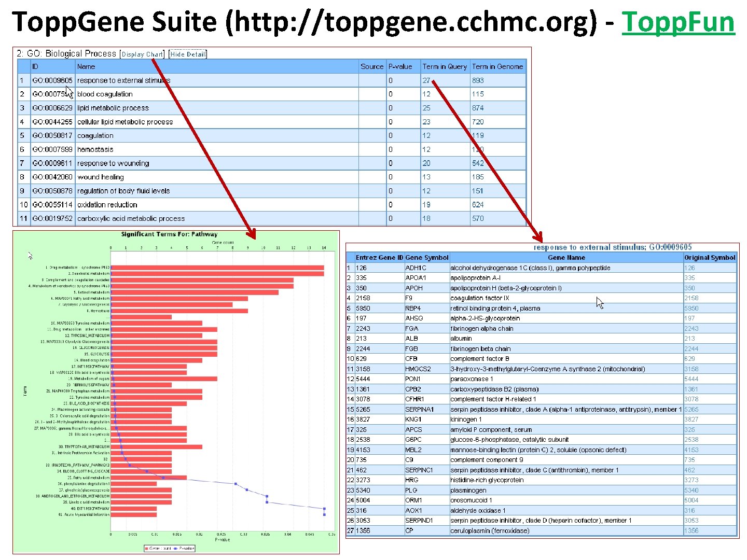
Task: Click the red Gene count legend swatch
Action: coord(147,548)
